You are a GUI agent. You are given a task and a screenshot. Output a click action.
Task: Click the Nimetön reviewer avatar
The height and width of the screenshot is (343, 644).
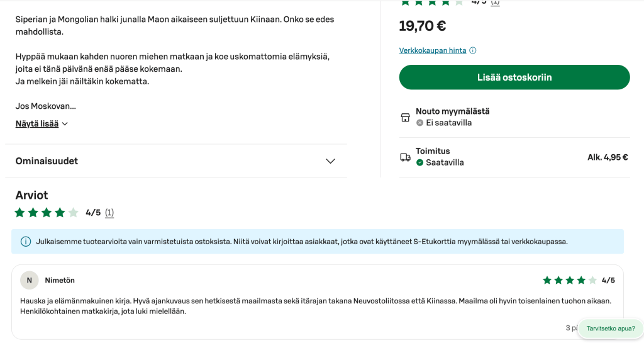point(29,280)
